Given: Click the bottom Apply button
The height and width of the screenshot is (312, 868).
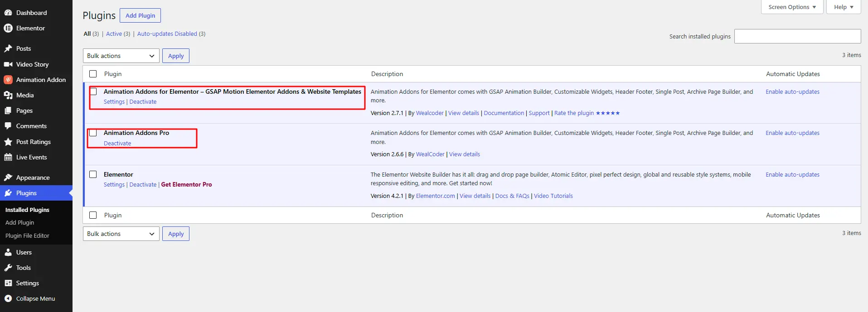Looking at the screenshot, I should pos(176,234).
